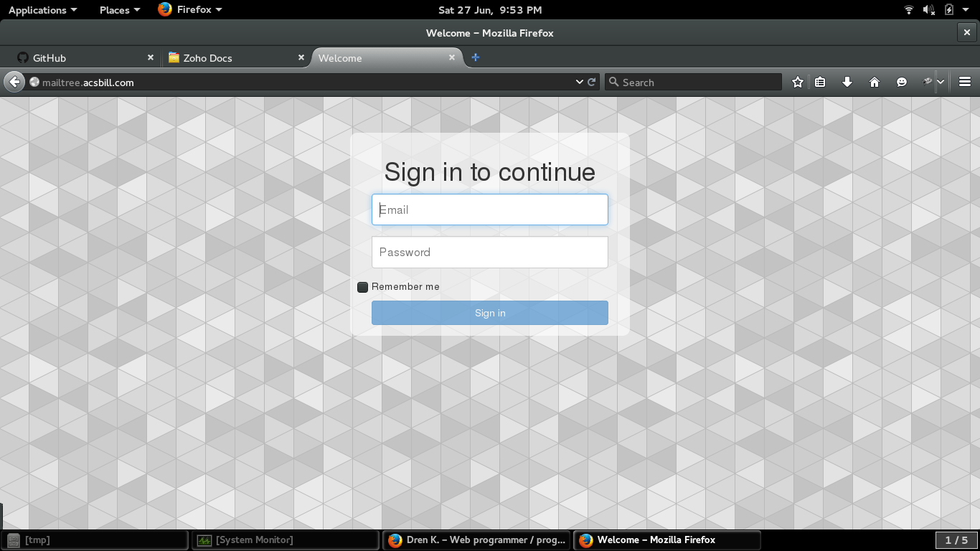980x551 pixels.
Task: Click the Email input field
Action: (489, 209)
